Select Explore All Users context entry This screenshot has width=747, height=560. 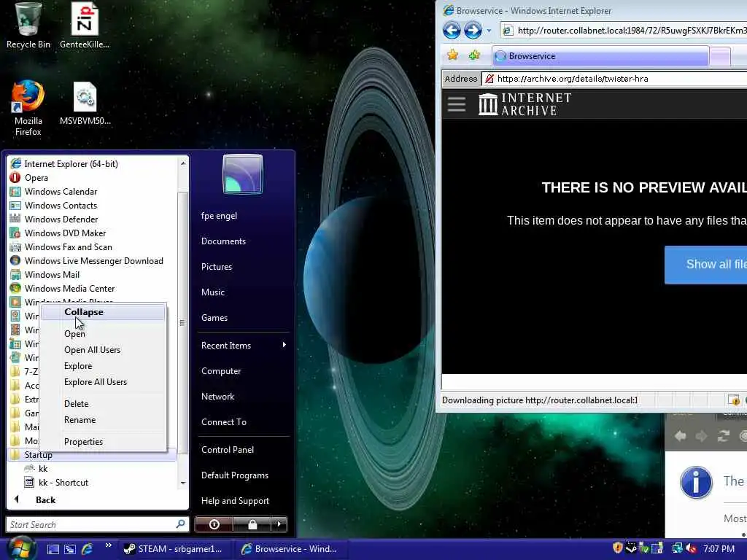(x=103, y=382)
